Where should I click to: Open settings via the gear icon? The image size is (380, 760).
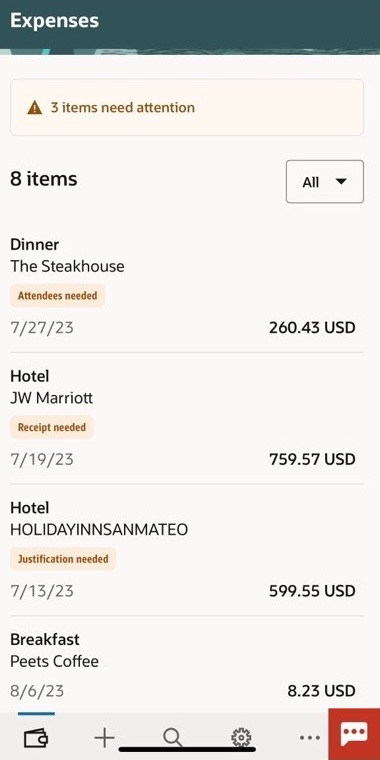coord(241,738)
